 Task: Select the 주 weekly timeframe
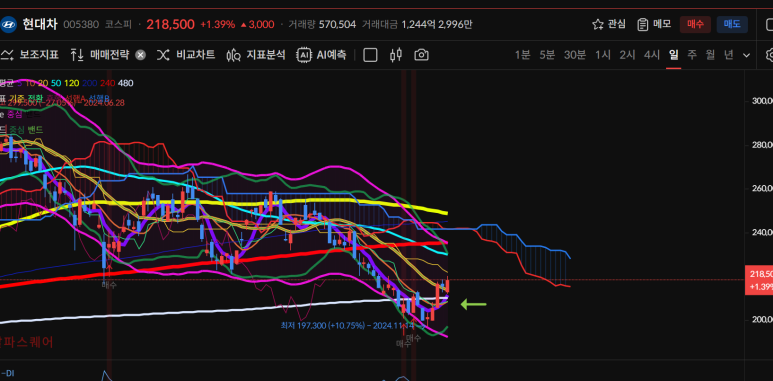[x=692, y=55]
